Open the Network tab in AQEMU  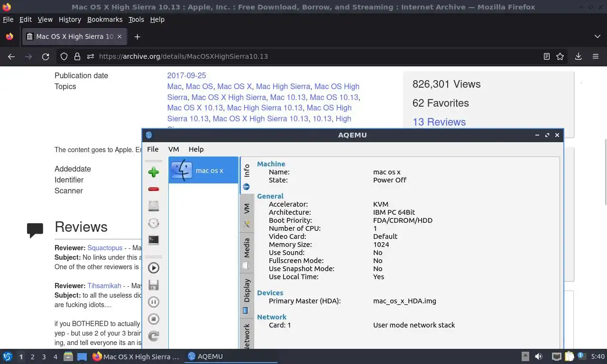[x=247, y=335]
